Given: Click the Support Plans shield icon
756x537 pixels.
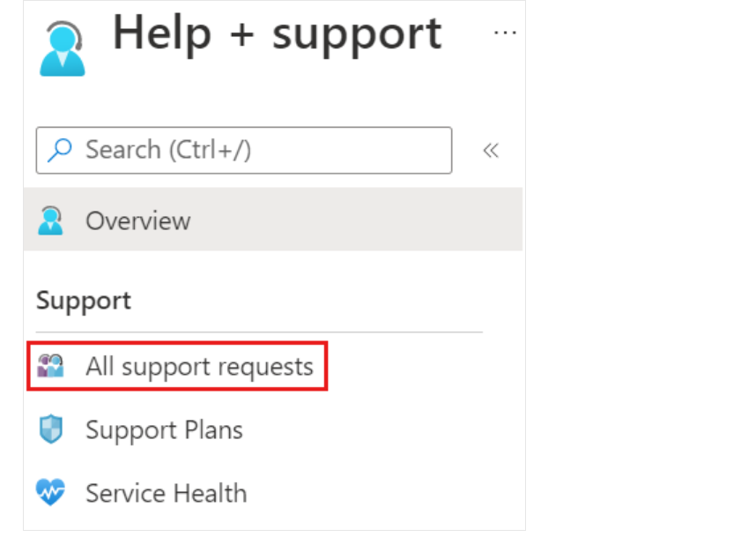Looking at the screenshot, I should pyautogui.click(x=50, y=429).
